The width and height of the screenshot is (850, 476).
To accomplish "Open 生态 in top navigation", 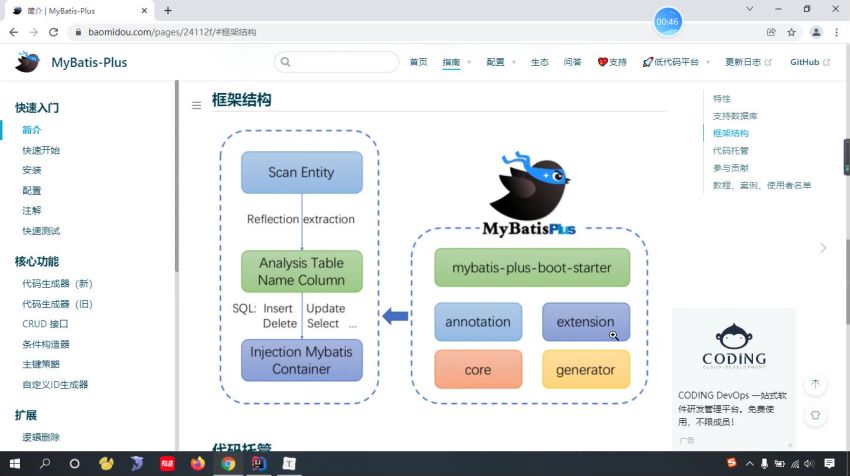I will point(539,62).
